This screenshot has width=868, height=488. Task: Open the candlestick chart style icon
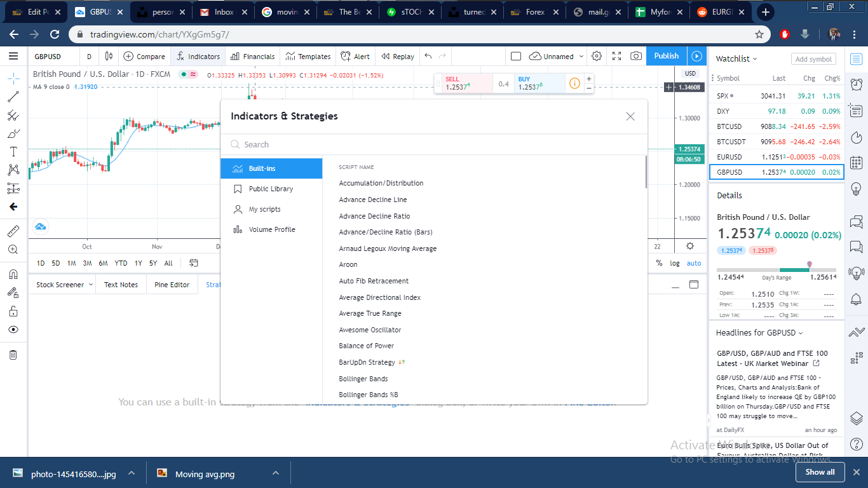coord(109,56)
